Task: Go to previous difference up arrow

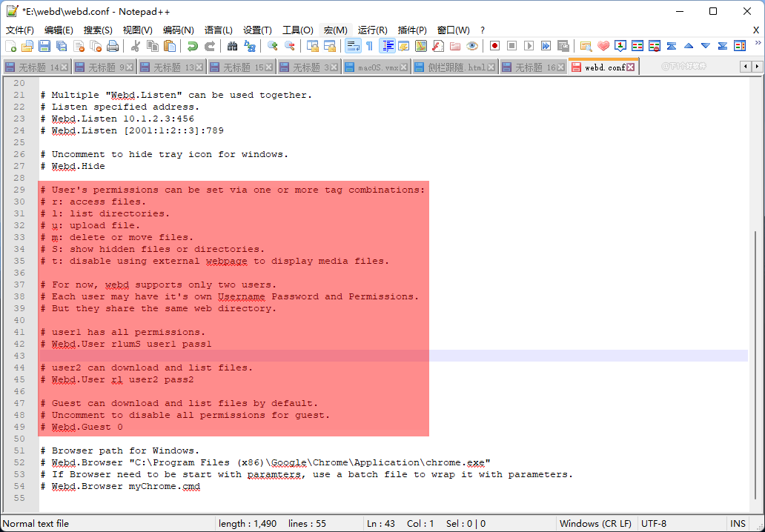Action: (689, 47)
